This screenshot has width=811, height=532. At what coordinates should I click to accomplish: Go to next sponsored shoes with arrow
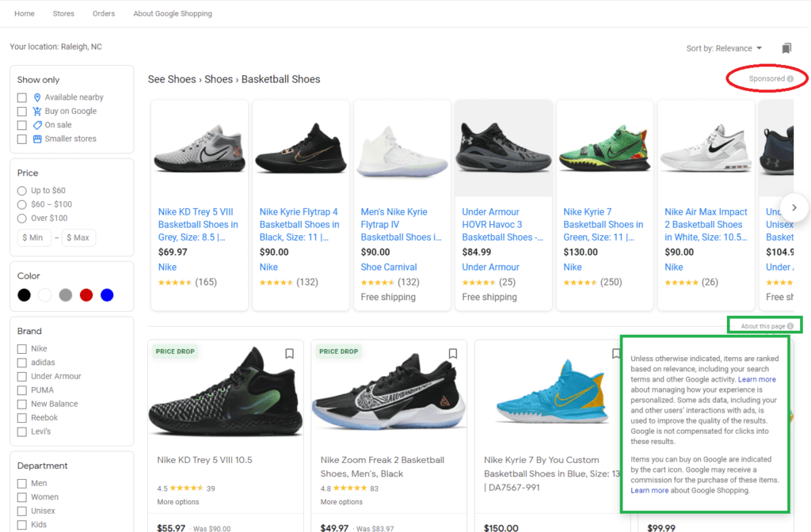tap(794, 207)
